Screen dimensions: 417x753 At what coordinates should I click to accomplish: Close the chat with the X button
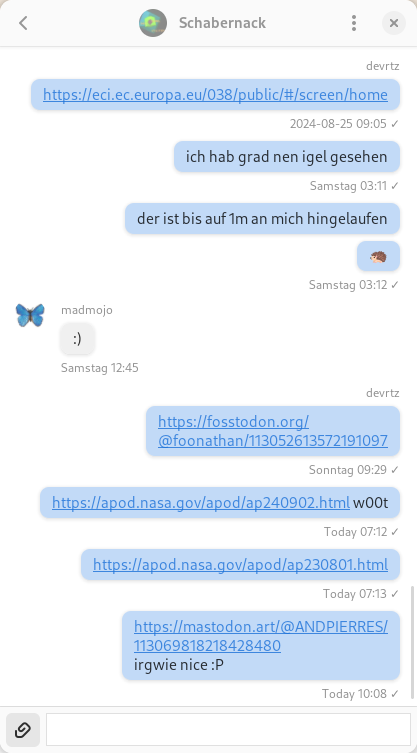click(394, 23)
